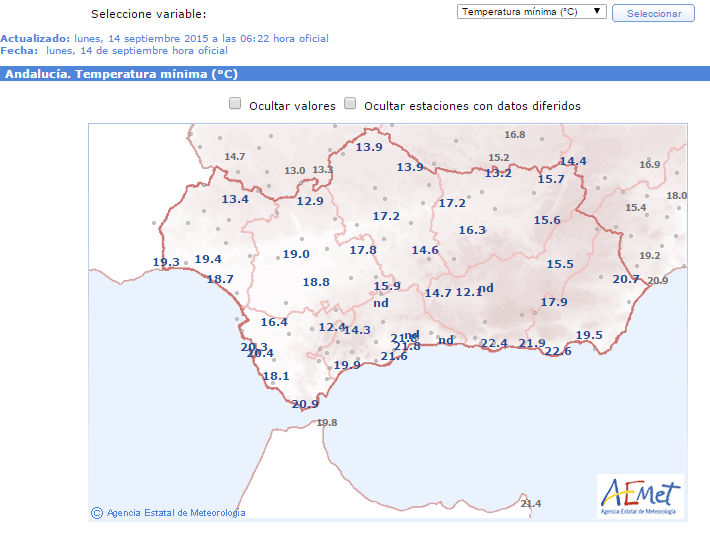Click the 14.4 station in the northeast
This screenshot has height=535, width=710.
point(573,161)
